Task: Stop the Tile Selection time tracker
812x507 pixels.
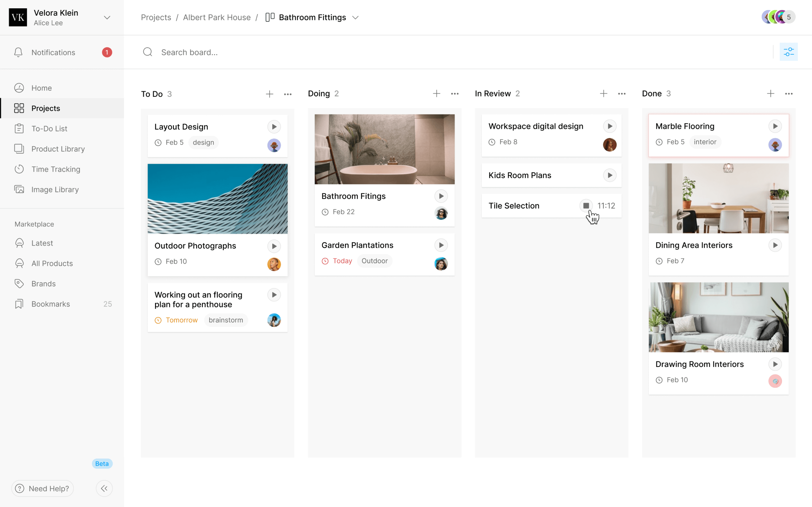Action: tap(586, 206)
